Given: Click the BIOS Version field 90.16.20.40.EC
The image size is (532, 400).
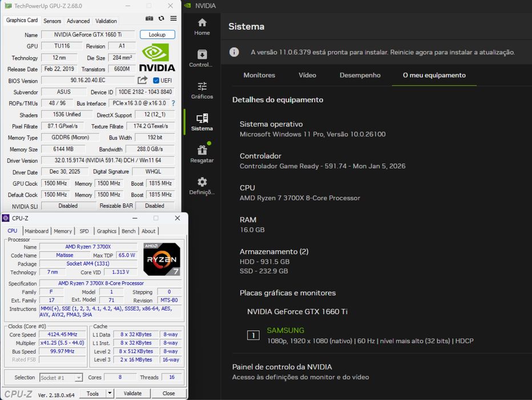Looking at the screenshot, I should click(88, 80).
